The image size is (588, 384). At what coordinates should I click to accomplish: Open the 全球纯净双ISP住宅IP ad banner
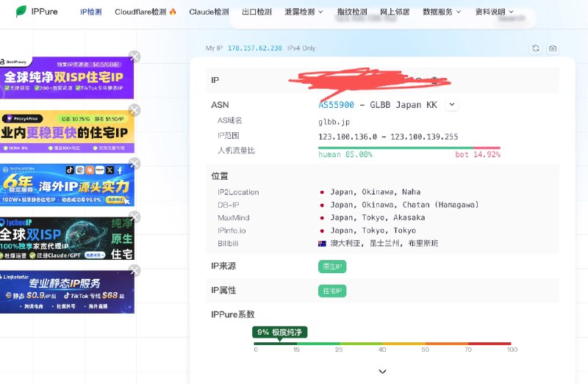click(67, 78)
